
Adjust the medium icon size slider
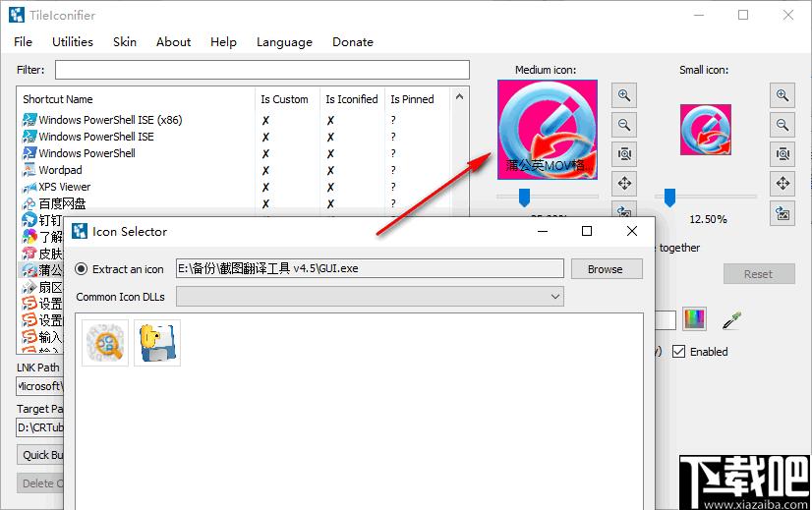click(524, 198)
